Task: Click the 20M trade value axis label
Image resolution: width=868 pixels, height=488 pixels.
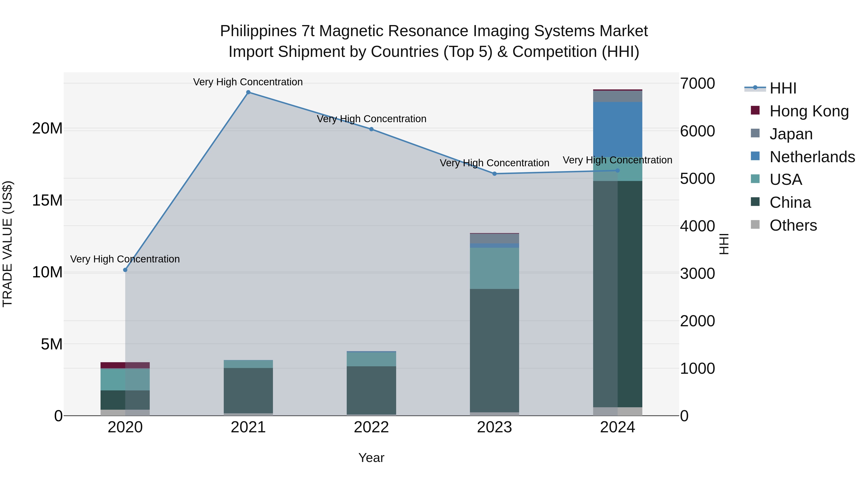Action: pyautogui.click(x=47, y=128)
